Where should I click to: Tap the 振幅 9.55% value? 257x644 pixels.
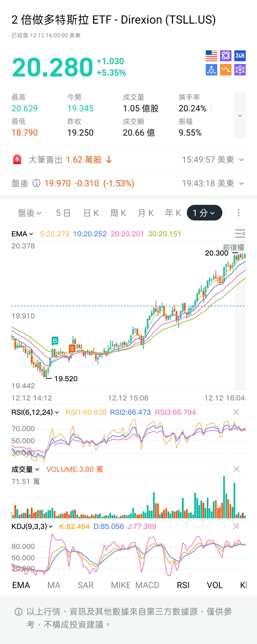click(x=190, y=133)
